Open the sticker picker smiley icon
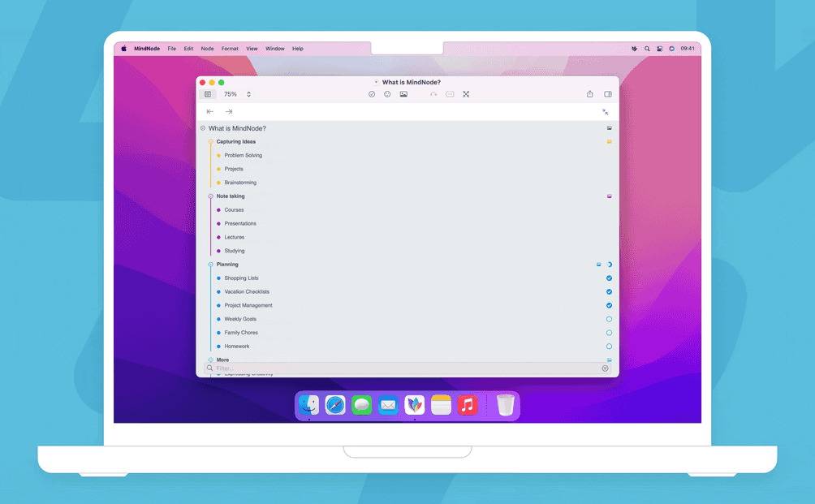 pos(387,94)
